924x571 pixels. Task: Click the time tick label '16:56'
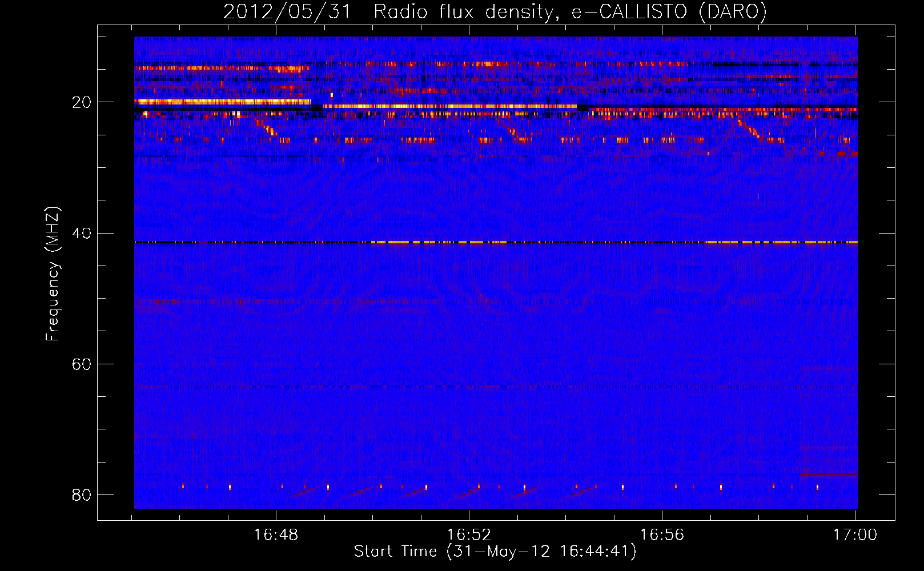(x=662, y=535)
